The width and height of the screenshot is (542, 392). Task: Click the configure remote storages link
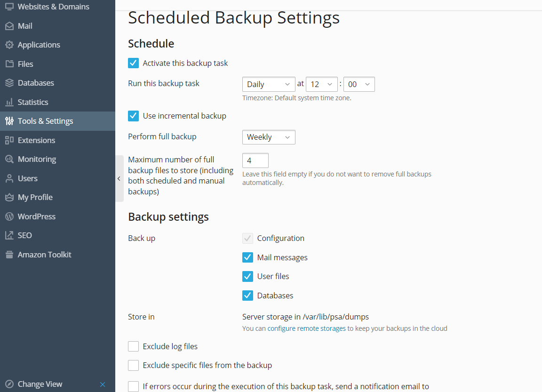pos(306,328)
